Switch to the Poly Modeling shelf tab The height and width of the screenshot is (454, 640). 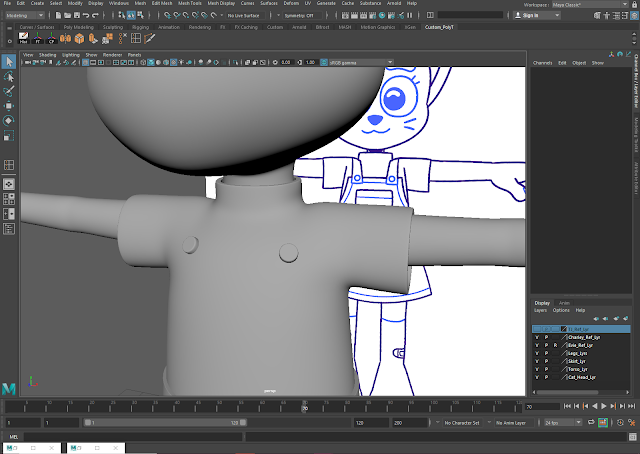[78, 27]
